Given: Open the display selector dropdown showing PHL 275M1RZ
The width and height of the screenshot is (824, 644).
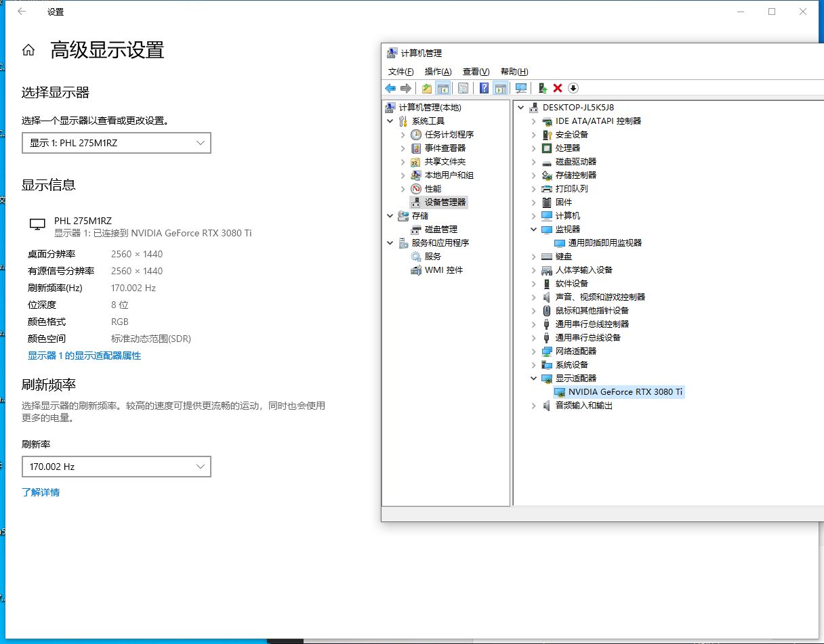Looking at the screenshot, I should click(x=116, y=142).
